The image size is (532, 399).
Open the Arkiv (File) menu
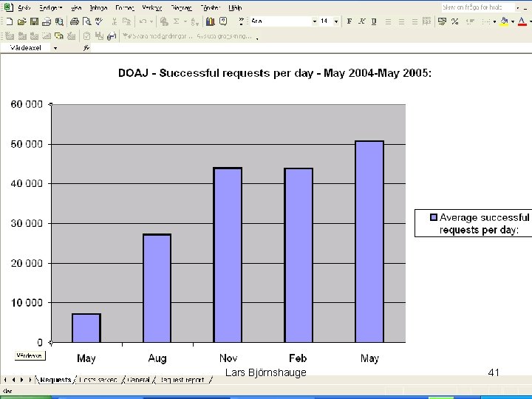(x=24, y=7)
